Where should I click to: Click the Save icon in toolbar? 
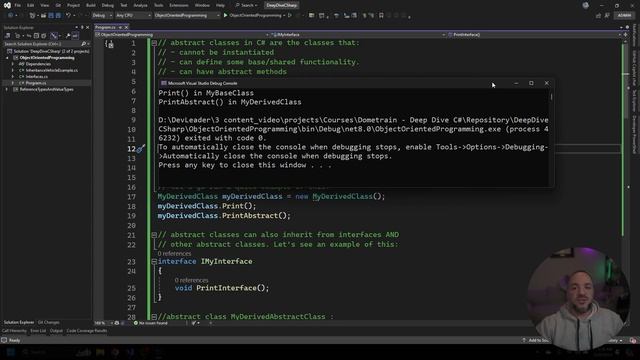[51, 16]
